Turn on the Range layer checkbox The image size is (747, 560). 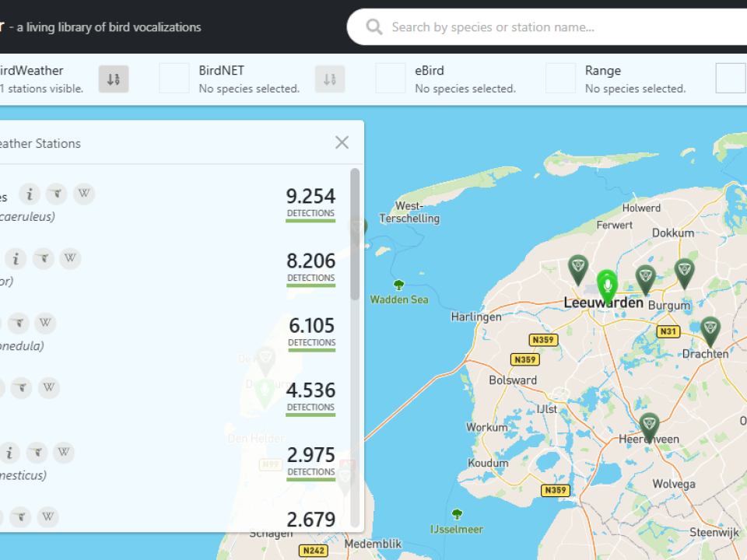click(x=560, y=79)
